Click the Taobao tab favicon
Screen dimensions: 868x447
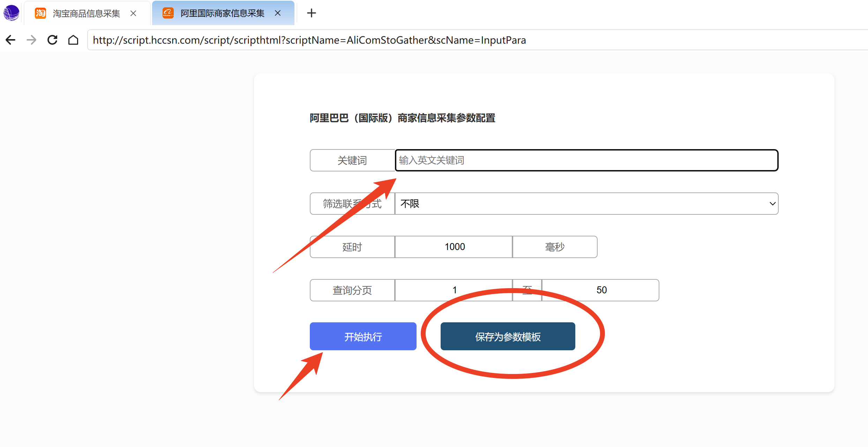click(x=40, y=13)
